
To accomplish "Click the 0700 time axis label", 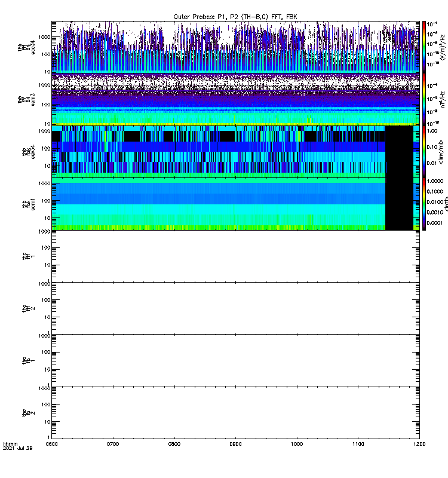I will [x=113, y=445].
